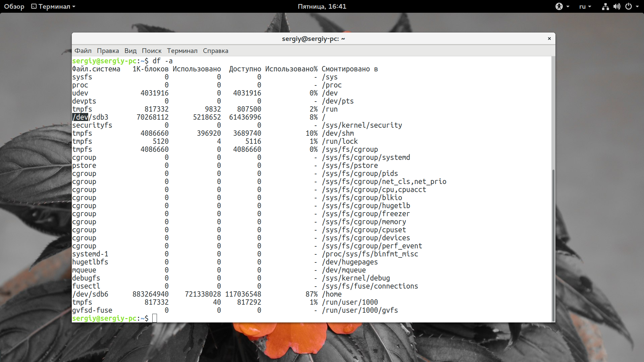Click the terminal icon beside Терминал label
Screen dimensions: 644x362
34,6
